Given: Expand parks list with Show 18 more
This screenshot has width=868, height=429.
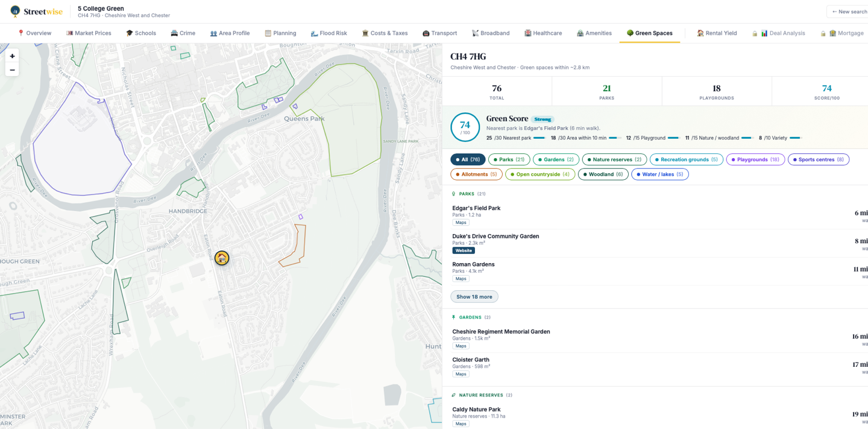Looking at the screenshot, I should 474,297.
